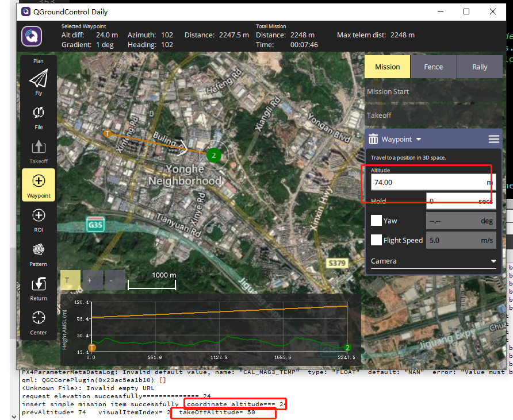The width and height of the screenshot is (513, 420).
Task: Open the File sync tool in the Plan toolbar
Action: pyautogui.click(x=38, y=114)
